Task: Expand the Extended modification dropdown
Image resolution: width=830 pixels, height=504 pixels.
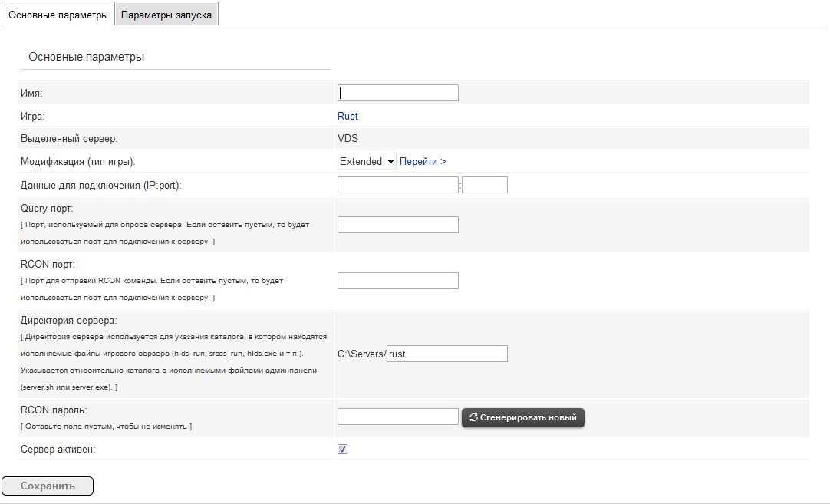Action: 367,162
